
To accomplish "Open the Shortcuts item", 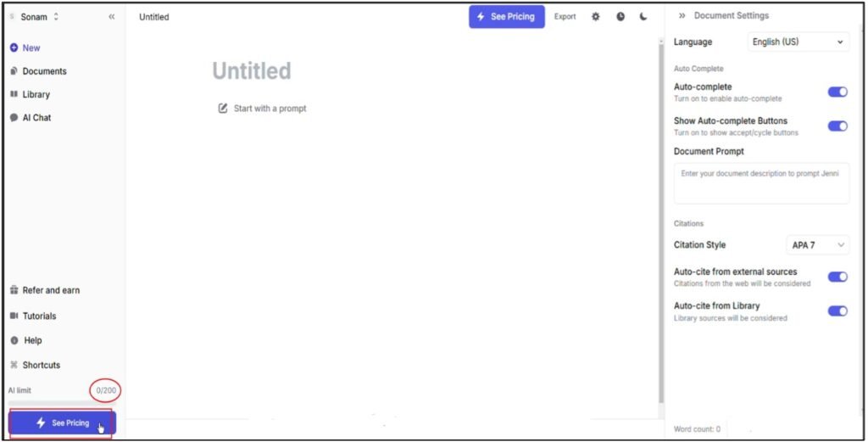I will (35, 365).
